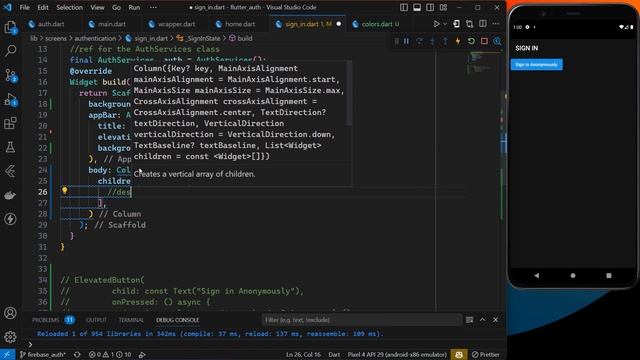Open run options dropdown arrow

point(445,24)
